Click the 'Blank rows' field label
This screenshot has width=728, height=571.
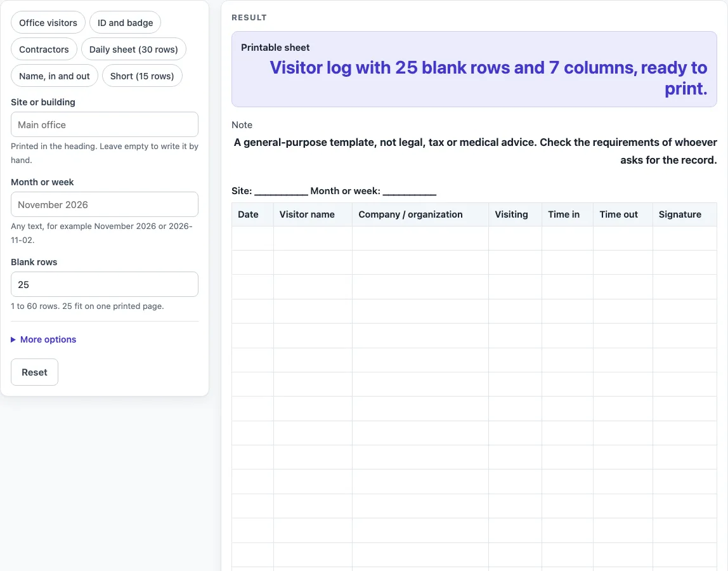(x=34, y=262)
